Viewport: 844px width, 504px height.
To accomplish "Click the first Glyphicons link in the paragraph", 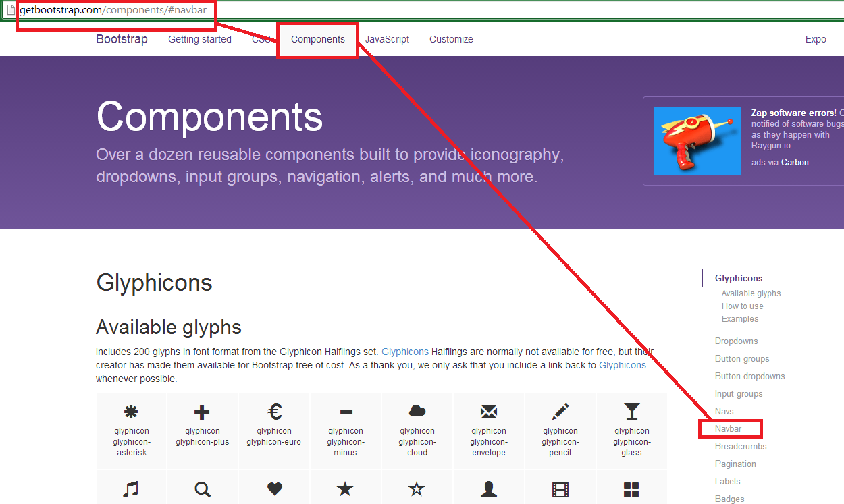I will (405, 352).
